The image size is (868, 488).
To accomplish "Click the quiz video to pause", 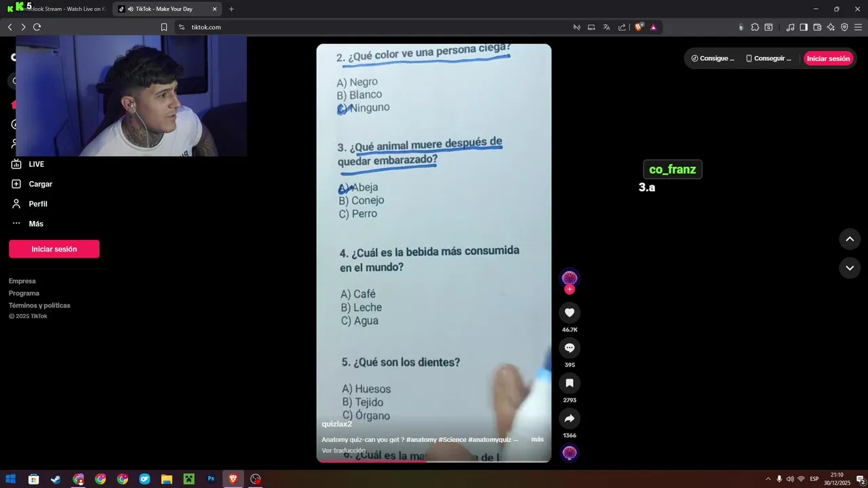I will click(x=434, y=253).
